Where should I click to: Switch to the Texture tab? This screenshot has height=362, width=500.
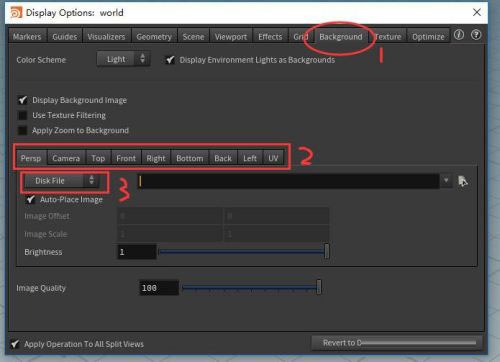(388, 36)
